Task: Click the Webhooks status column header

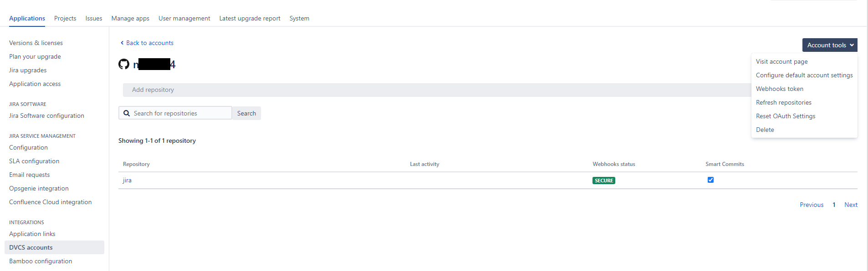Action: tap(614, 164)
